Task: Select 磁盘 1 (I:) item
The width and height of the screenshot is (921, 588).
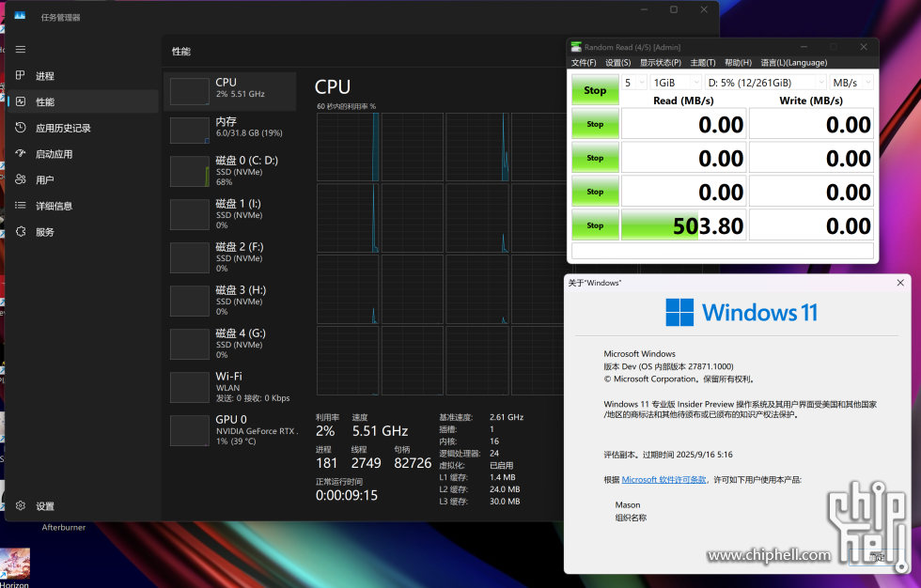Action: tap(230, 214)
